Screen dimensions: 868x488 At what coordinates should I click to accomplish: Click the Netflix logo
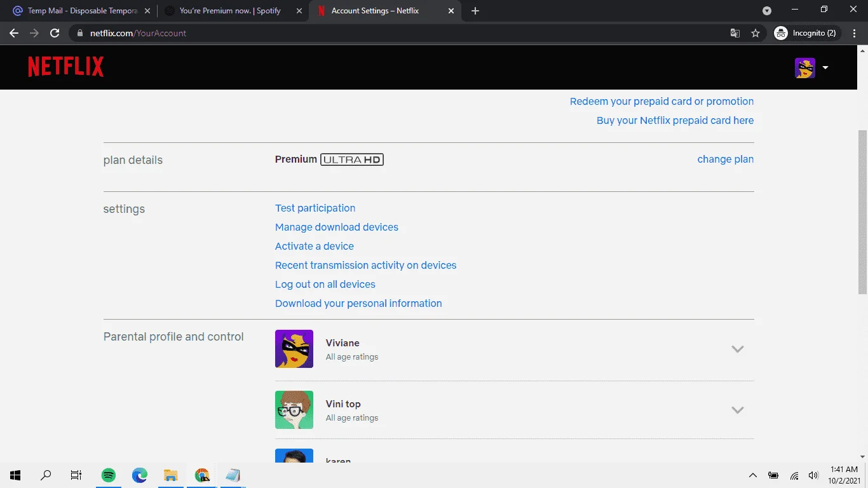66,67
